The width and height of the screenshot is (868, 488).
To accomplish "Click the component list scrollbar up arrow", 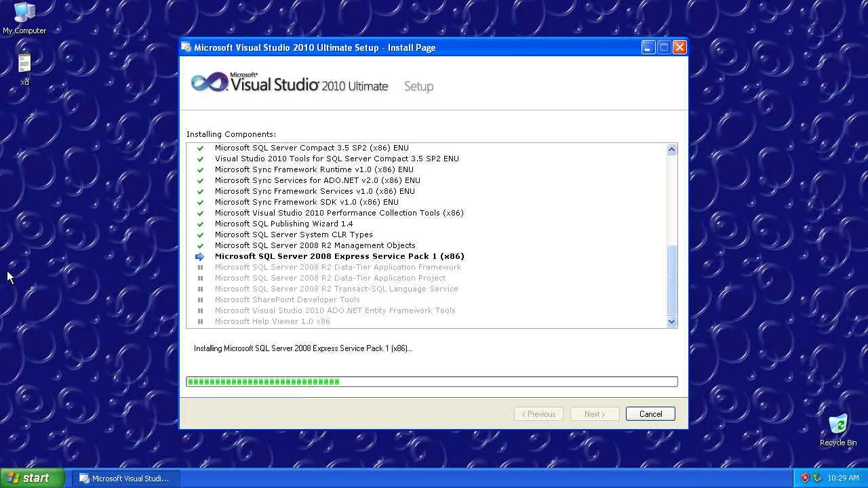I will [671, 149].
